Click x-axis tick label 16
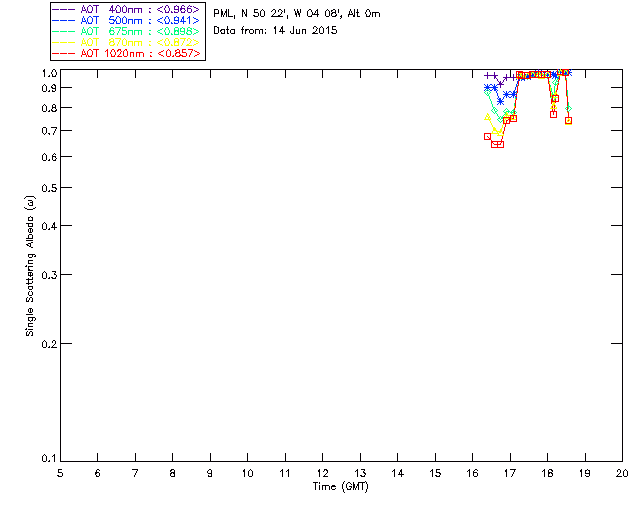The image size is (640, 512). (x=473, y=474)
